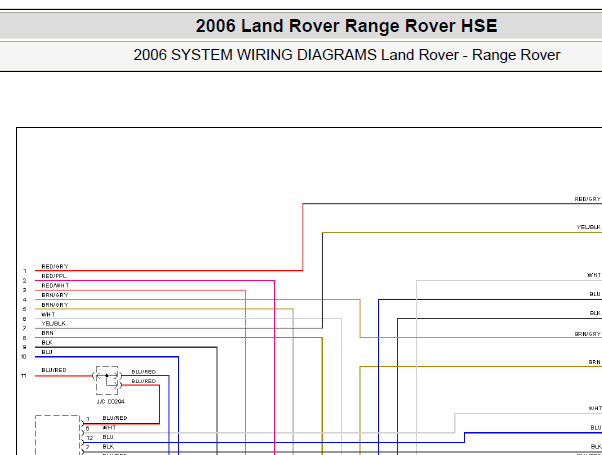Click the lower WHT label at right edge
This screenshot has width=602, height=455.
pyautogui.click(x=595, y=409)
